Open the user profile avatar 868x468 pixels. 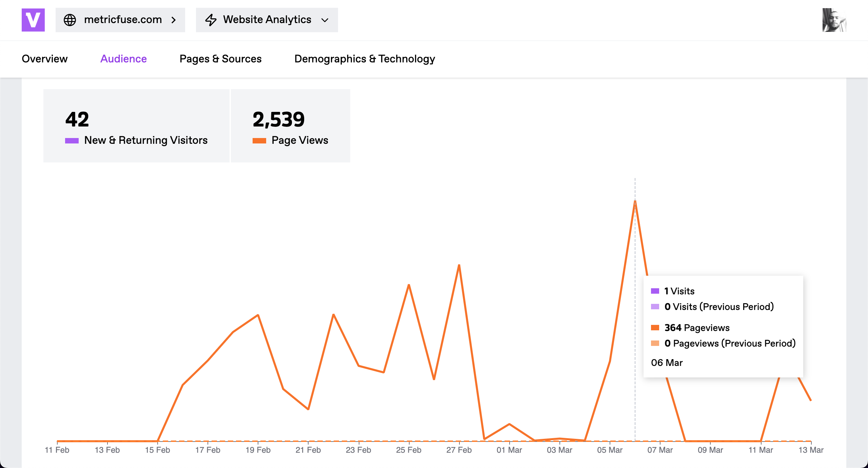click(x=834, y=20)
